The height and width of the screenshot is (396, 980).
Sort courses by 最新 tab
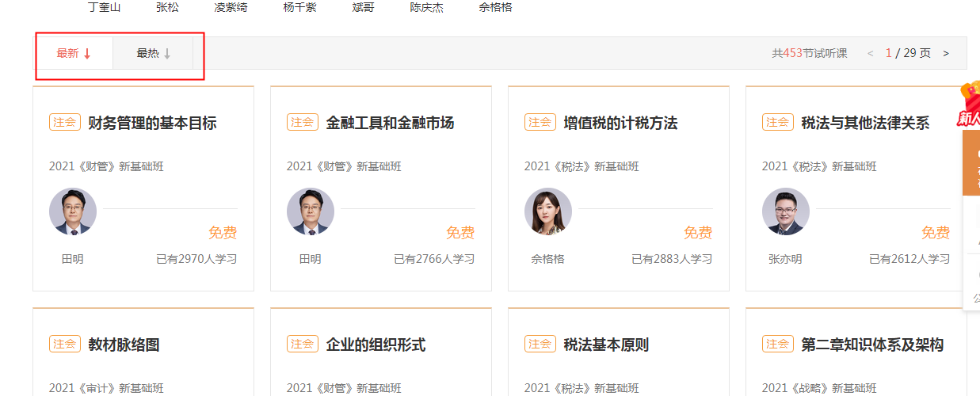coord(74,54)
